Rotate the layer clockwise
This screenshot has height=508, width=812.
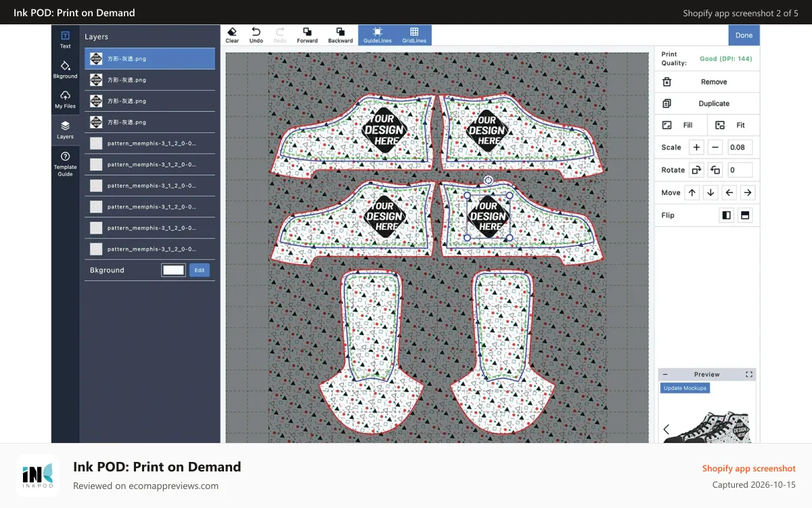click(696, 170)
